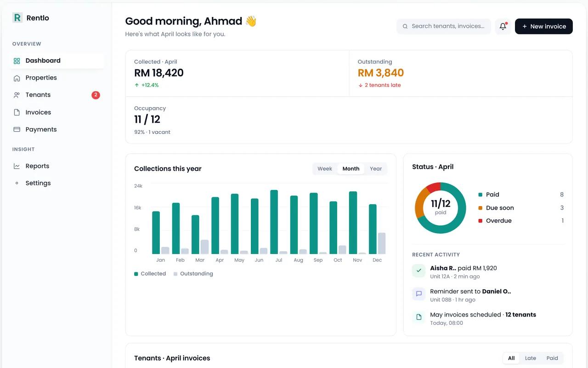Open Dashboard grid icon in sidebar
Screen dimensions: 588x368
(17, 61)
